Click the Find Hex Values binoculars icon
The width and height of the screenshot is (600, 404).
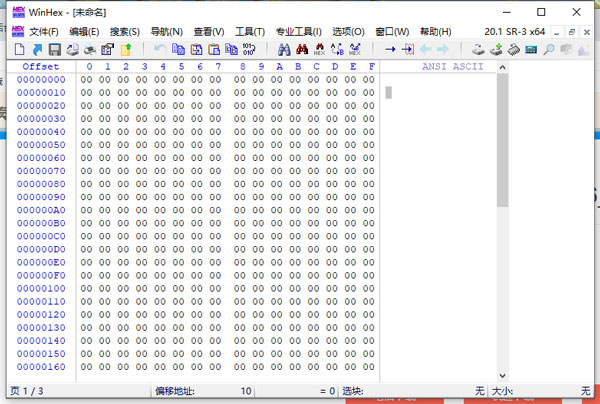click(x=319, y=49)
